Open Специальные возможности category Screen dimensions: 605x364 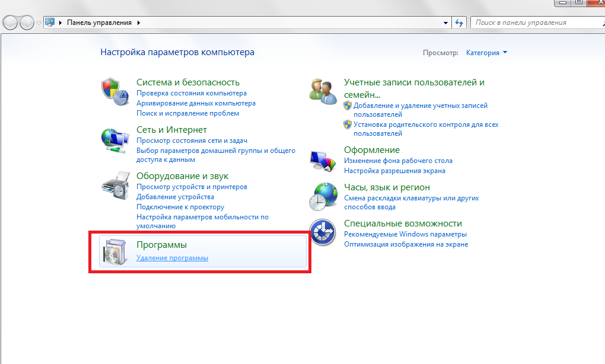(x=403, y=223)
